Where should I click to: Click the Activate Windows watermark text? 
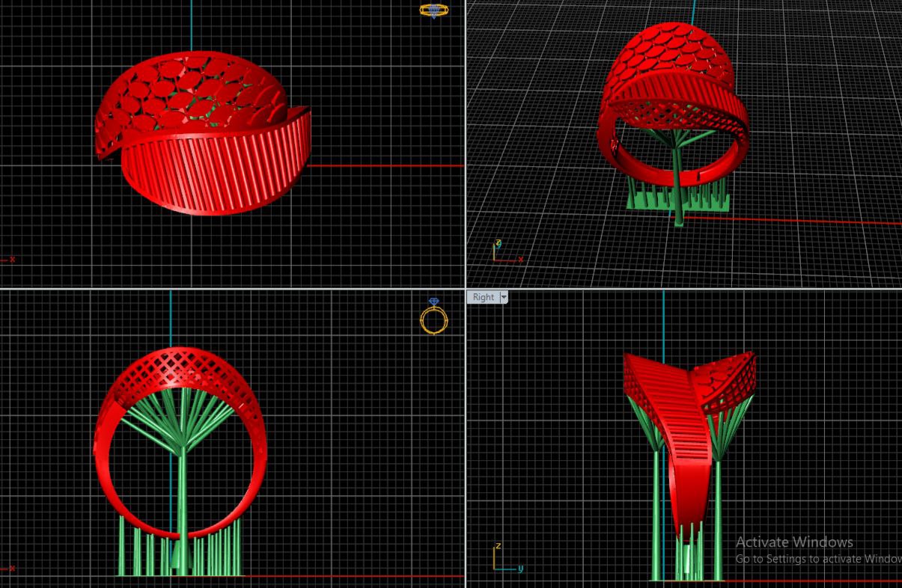point(793,542)
